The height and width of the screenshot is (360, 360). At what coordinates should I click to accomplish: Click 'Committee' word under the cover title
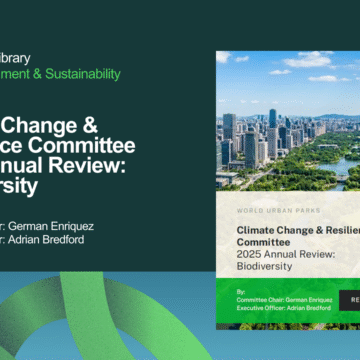click(x=263, y=242)
